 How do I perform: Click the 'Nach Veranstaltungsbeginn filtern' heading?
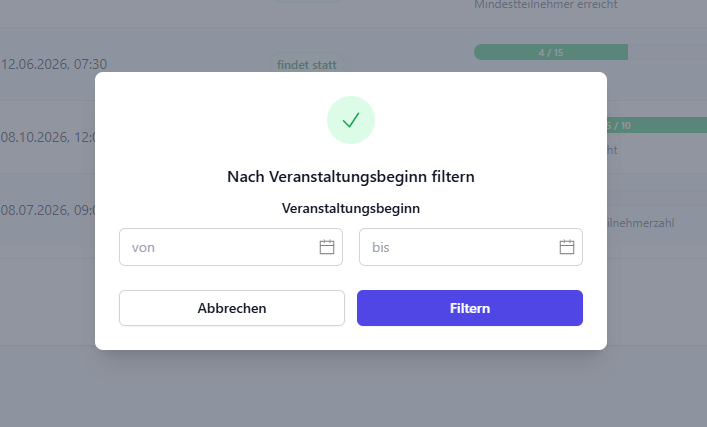350,177
